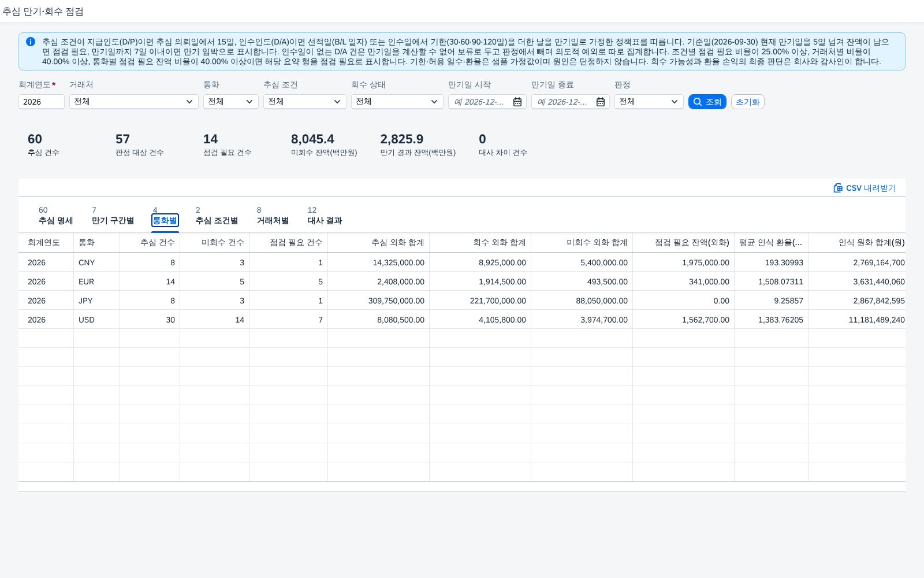Open the 추심 조건별 tab
The width and height of the screenshot is (924, 578).
[x=217, y=220]
